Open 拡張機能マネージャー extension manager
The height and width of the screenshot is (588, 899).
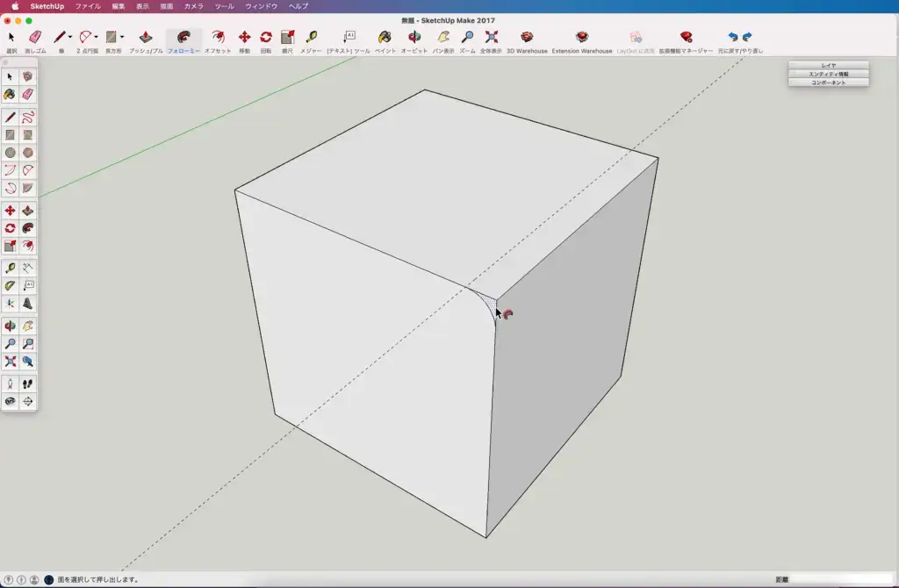coord(686,37)
